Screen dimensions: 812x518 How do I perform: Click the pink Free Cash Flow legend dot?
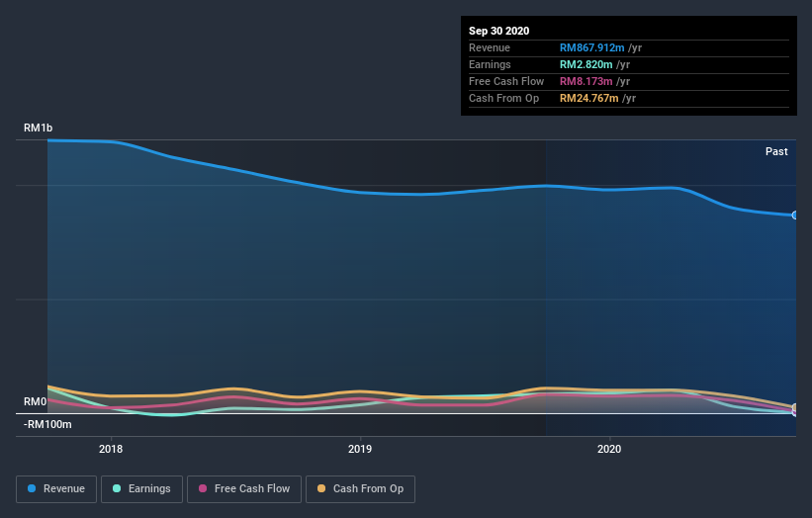tap(203, 488)
